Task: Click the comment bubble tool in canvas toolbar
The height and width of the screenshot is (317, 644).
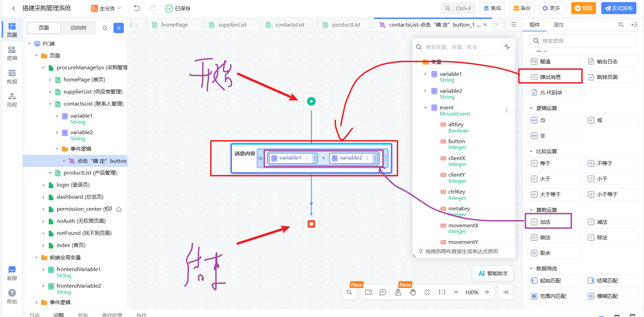Action: pyautogui.click(x=383, y=292)
